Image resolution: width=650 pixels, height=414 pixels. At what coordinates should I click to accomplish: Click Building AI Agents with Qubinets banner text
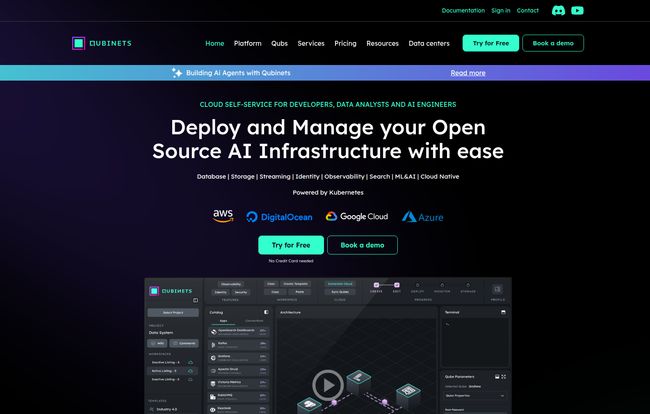pos(238,73)
